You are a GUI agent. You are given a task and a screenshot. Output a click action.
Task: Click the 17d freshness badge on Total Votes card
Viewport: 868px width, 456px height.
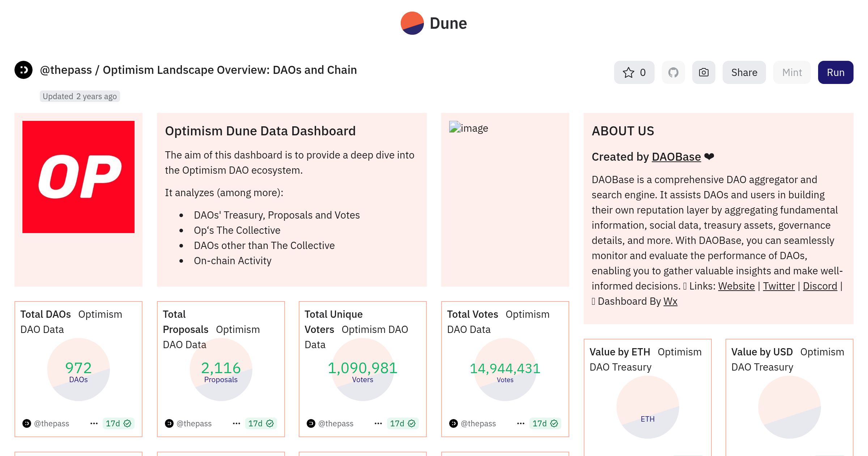click(545, 423)
